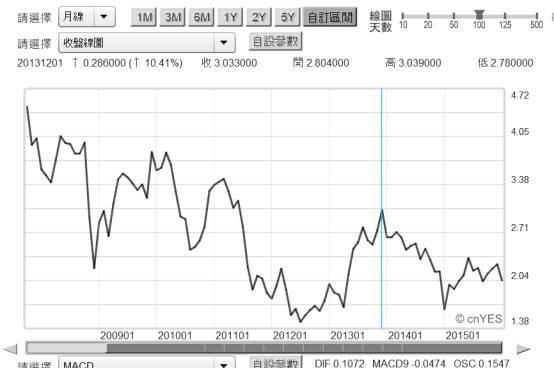Viewport: 554px width, 368px height.
Task: Click the 201001 x-axis label
Action: (175, 336)
